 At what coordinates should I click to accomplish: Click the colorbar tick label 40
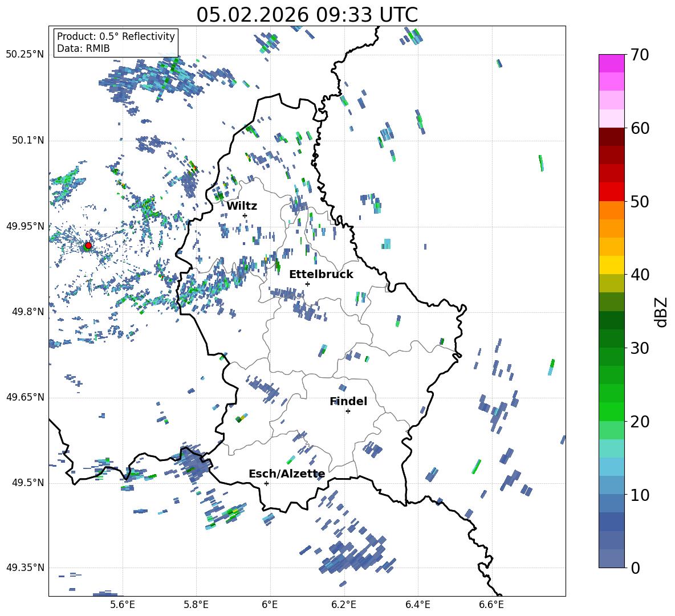pos(640,275)
